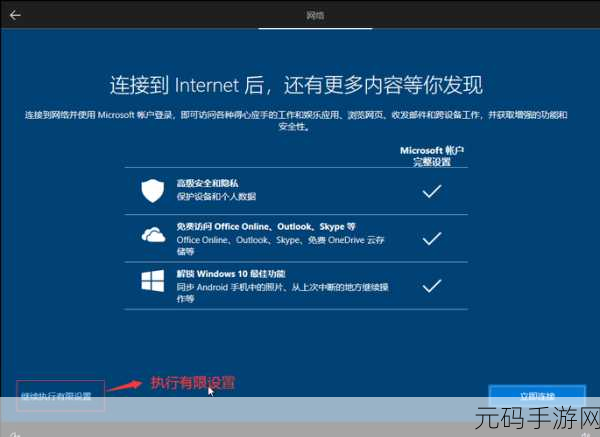Click the paragraph about Microsoft 帐户登录

296,121
